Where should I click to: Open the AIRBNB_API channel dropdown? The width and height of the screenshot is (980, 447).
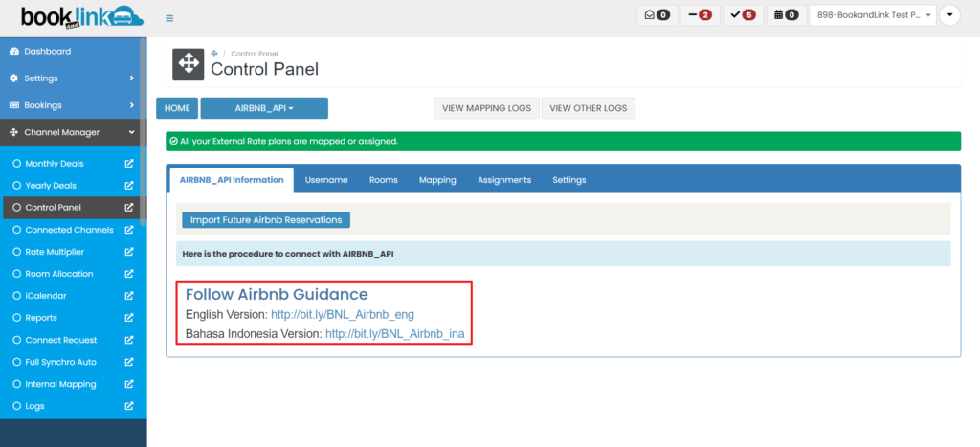click(264, 108)
